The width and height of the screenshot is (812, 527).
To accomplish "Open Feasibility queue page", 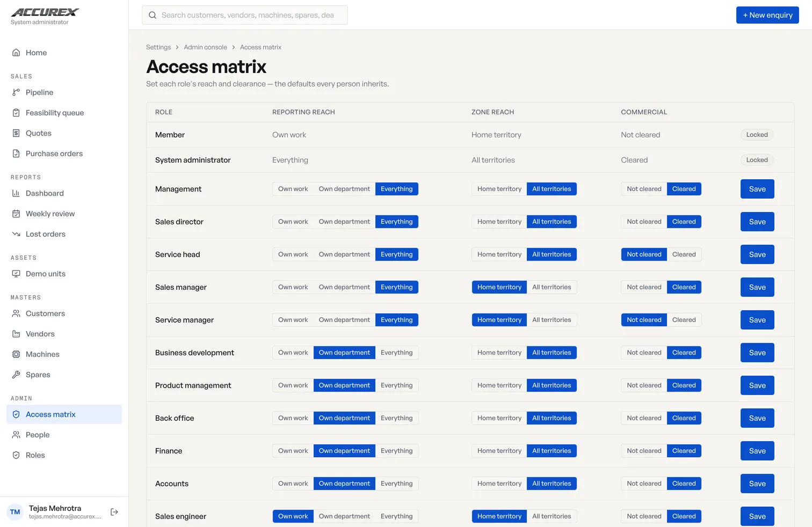I will tap(64, 113).
